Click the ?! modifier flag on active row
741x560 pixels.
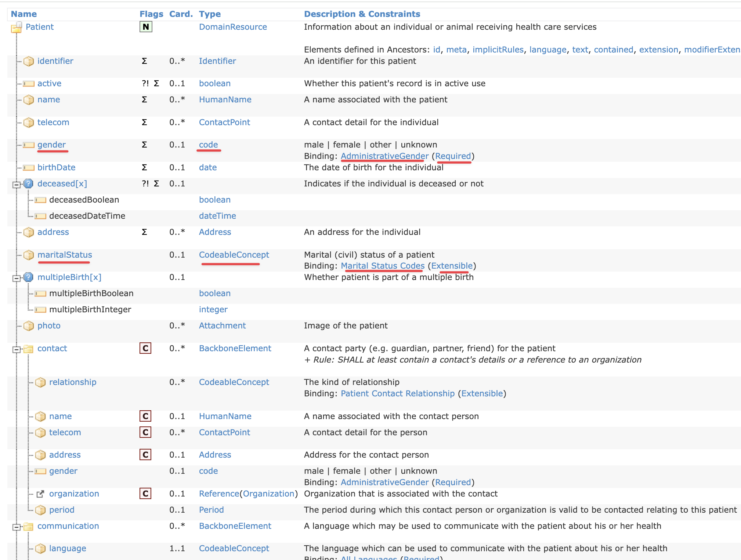(145, 83)
